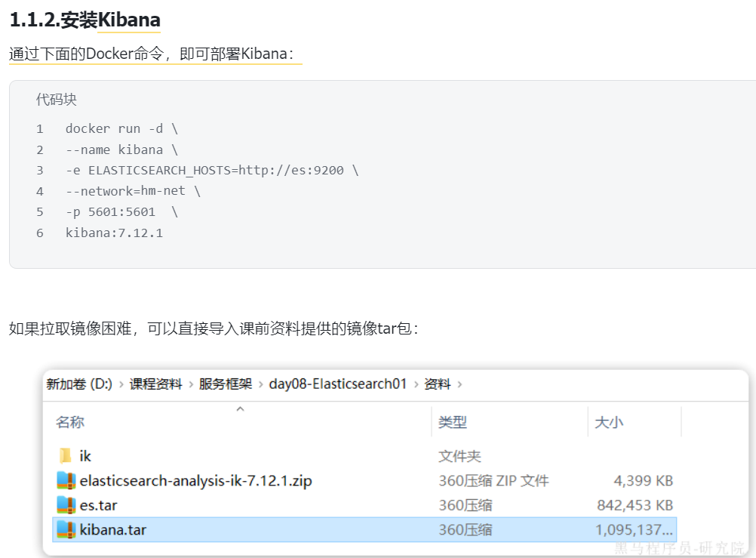Navigate to 新加卷 (D:) breadcrumb

(x=79, y=384)
